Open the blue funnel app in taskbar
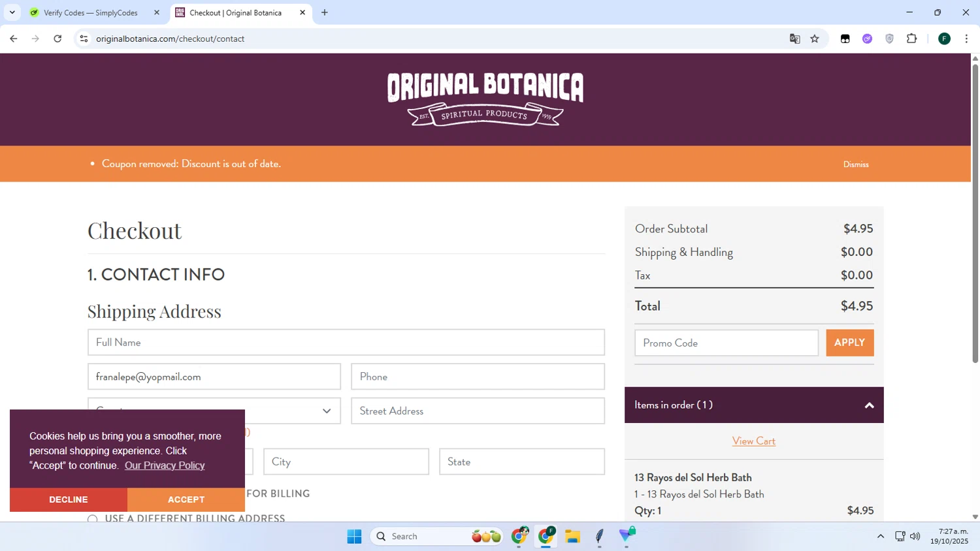This screenshot has width=980, height=551. [627, 537]
